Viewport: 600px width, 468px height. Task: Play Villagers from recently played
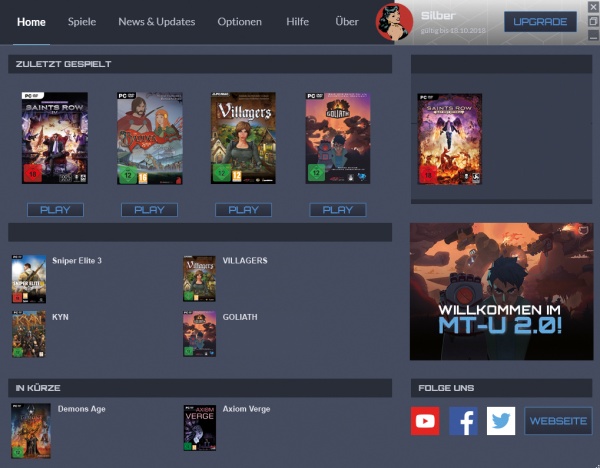pyautogui.click(x=243, y=210)
